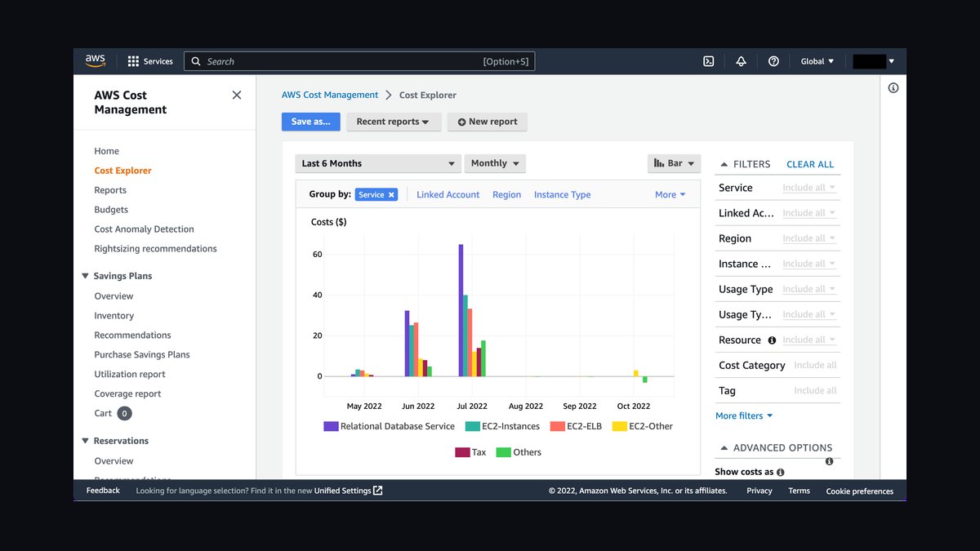Click the info icon next to Resource
This screenshot has height=551, width=980.
coord(772,340)
